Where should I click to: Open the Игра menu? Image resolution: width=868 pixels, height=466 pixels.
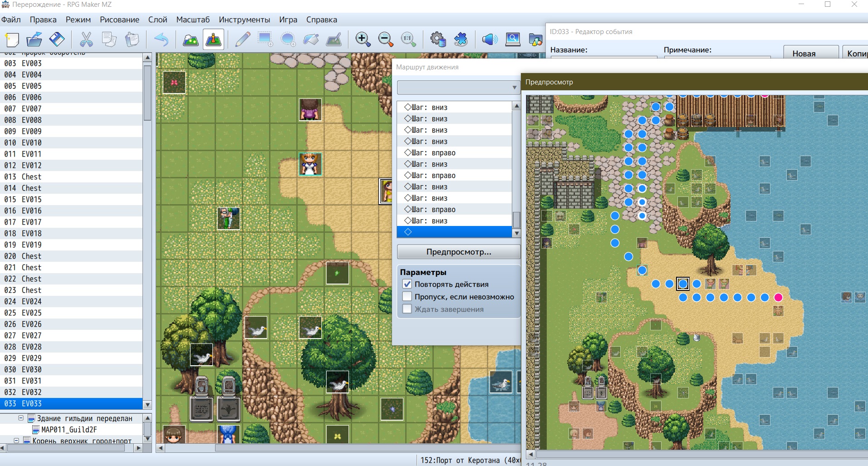[288, 20]
